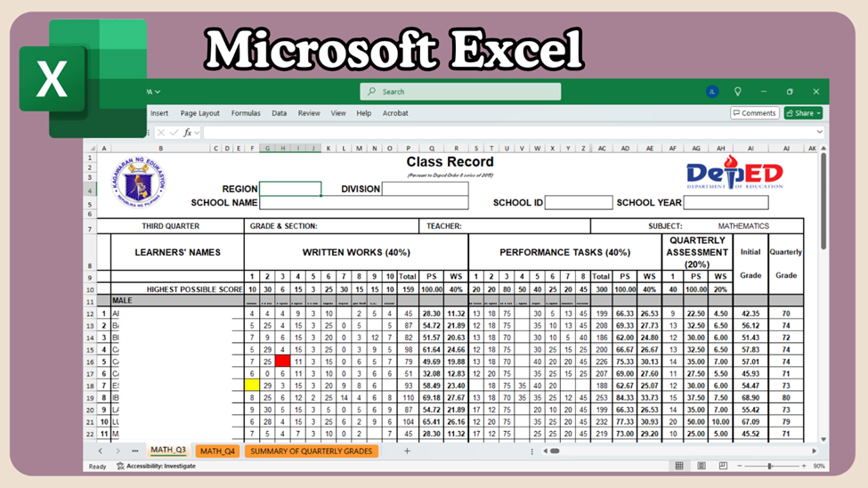Click the horizontal scrollbar split handle dots
Screen dimensions: 868x488
532,451
